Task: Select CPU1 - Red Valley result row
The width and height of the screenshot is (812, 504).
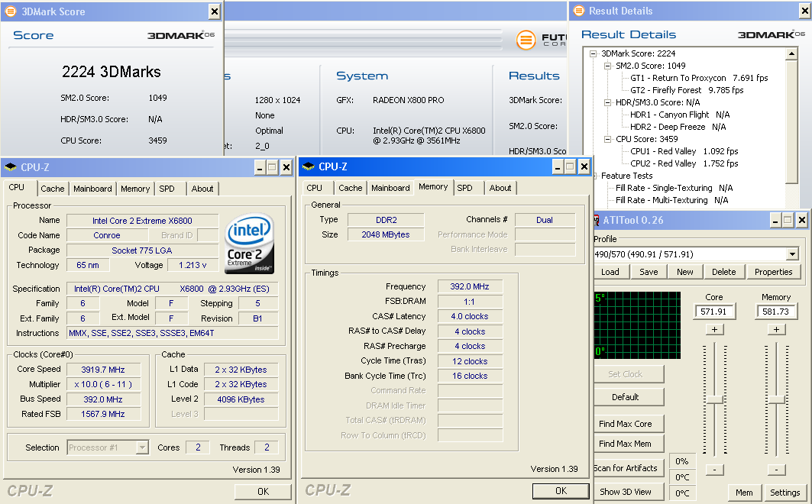Action: pyautogui.click(x=684, y=151)
